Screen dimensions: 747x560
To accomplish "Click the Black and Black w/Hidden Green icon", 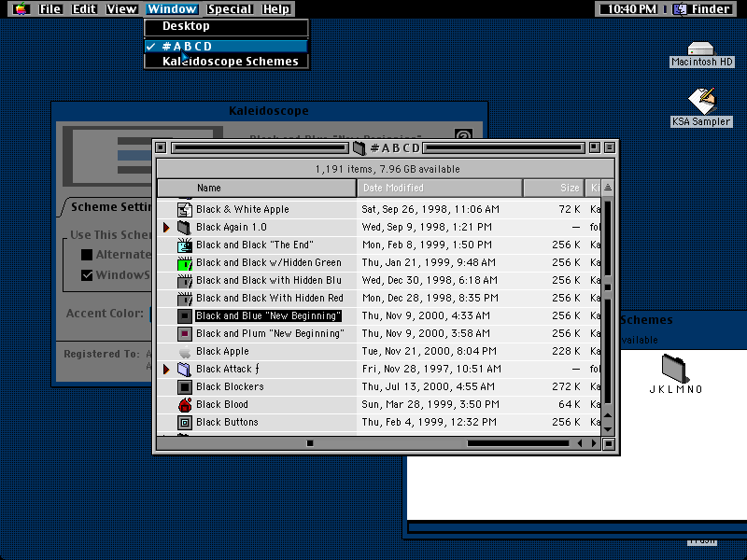I will (x=184, y=263).
